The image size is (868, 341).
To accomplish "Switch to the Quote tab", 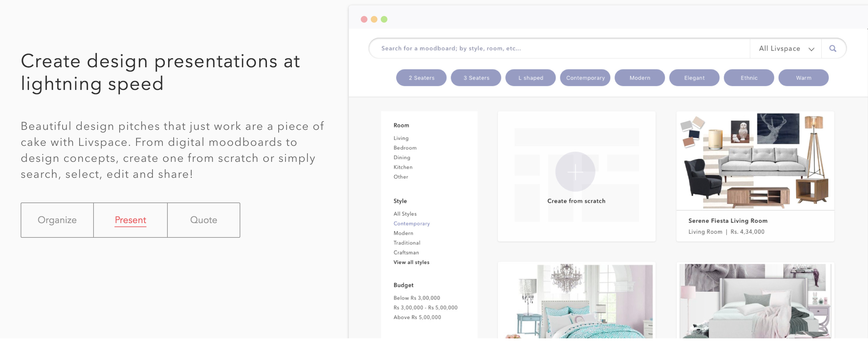I will 204,219.
